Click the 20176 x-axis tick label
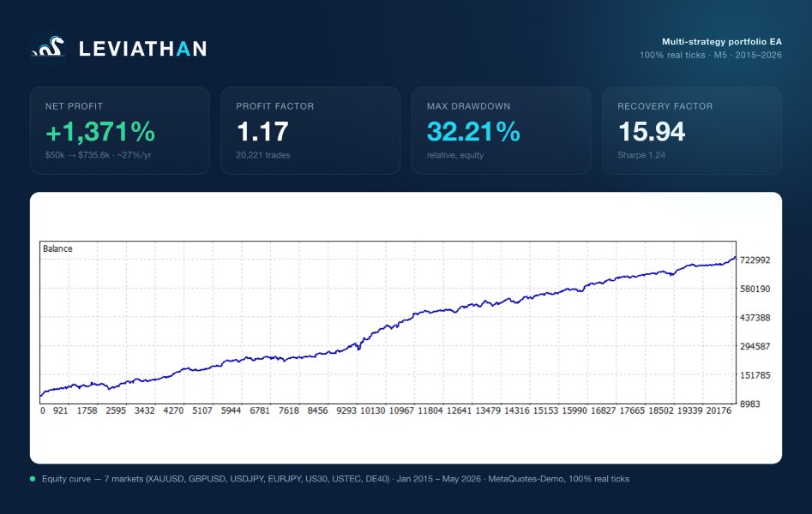This screenshot has width=812, height=514. point(719,410)
